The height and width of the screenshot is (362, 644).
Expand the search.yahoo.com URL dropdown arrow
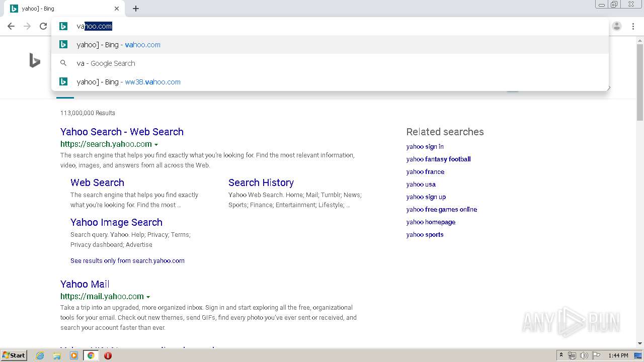pos(156,145)
